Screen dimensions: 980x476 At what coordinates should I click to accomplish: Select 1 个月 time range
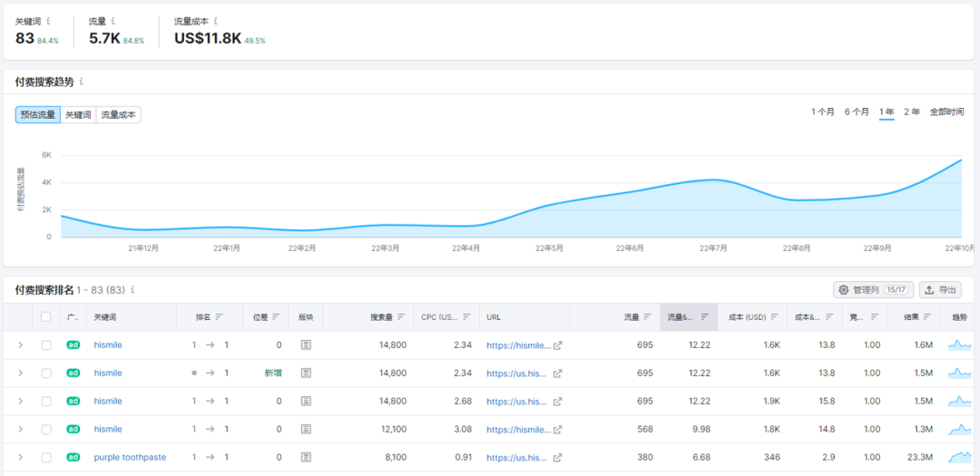(822, 112)
